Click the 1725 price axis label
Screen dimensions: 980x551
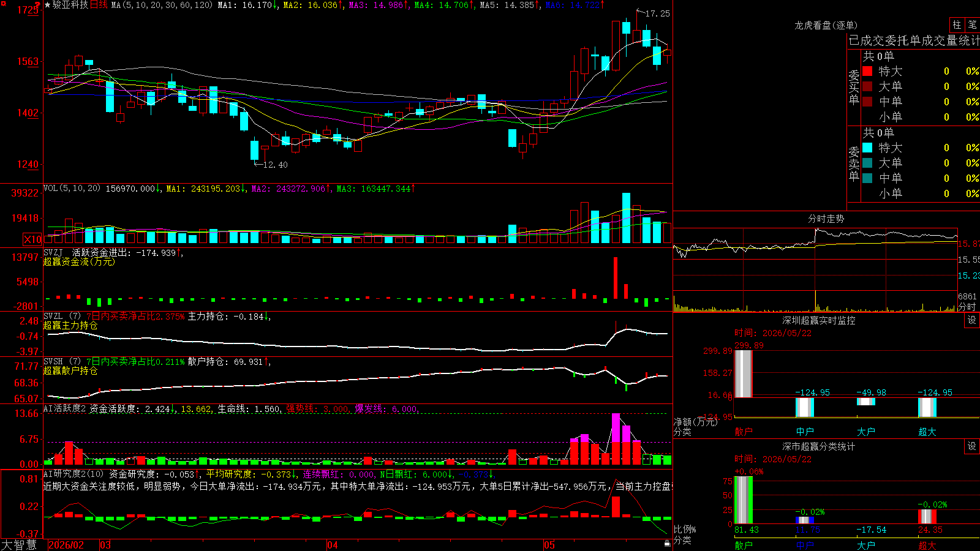(28, 10)
